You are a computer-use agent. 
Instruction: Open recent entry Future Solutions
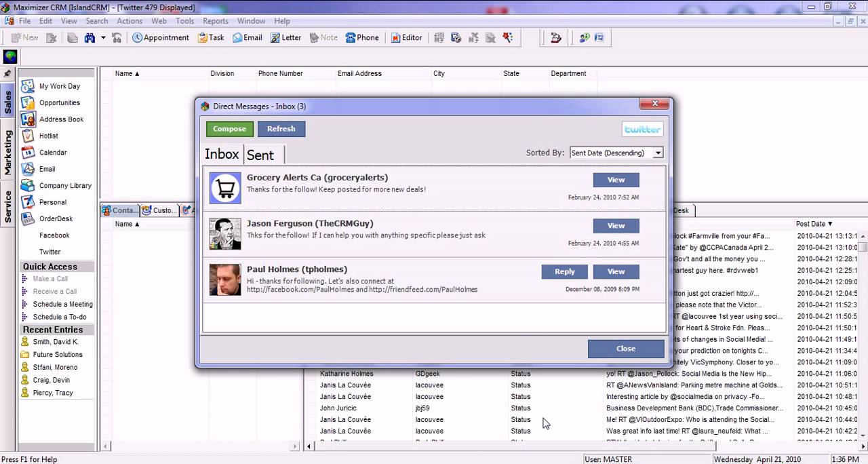pos(58,354)
